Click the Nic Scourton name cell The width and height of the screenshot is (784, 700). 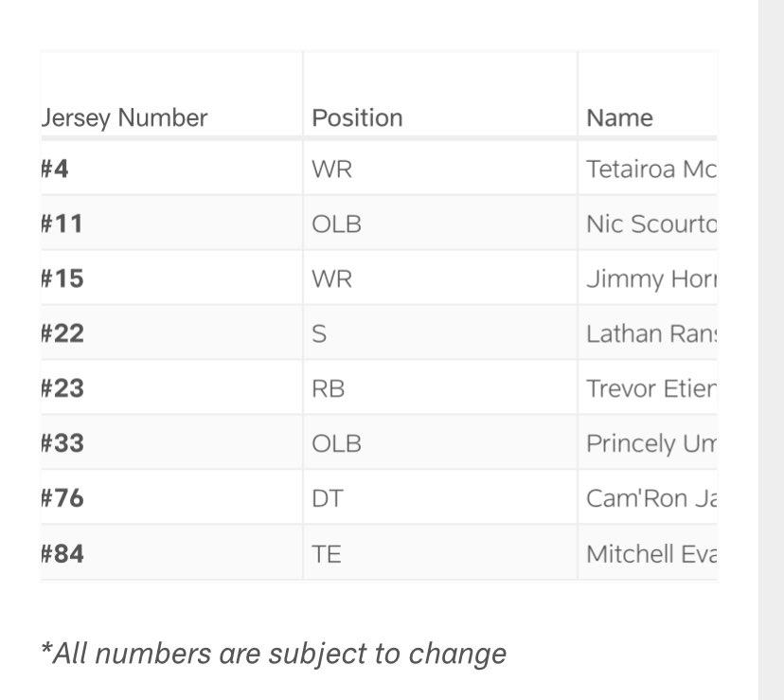[648, 224]
